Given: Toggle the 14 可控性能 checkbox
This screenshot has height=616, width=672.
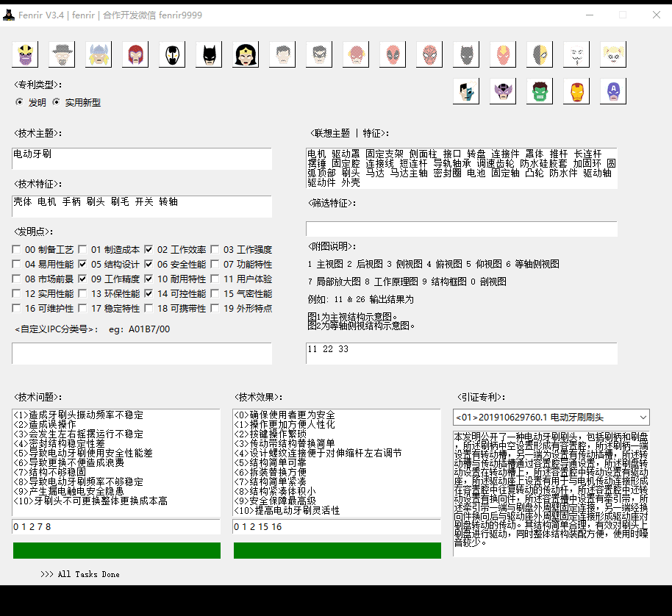Looking at the screenshot, I should [149, 294].
